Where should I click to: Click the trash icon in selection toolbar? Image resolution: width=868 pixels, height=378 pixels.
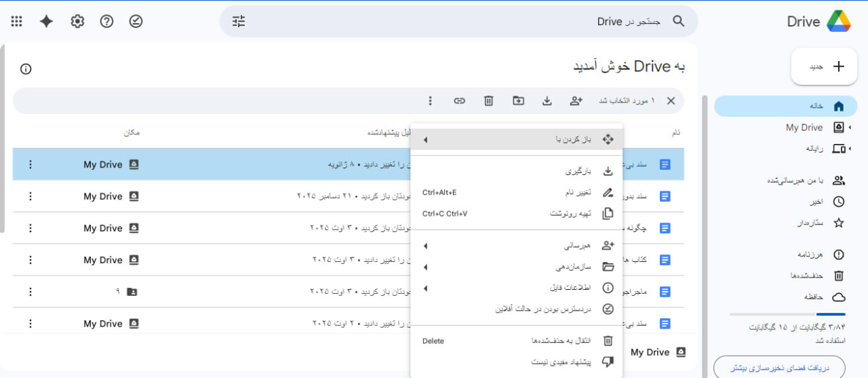click(x=488, y=101)
